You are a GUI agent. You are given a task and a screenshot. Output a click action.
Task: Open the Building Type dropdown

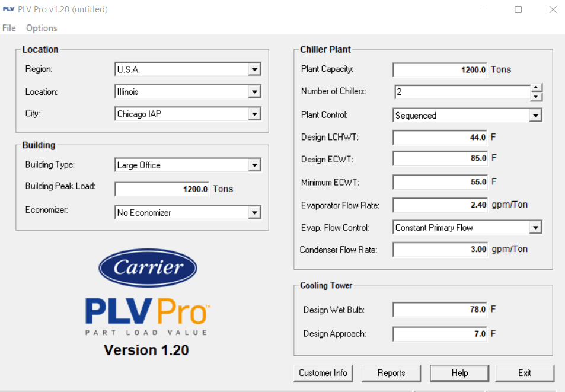pyautogui.click(x=254, y=165)
